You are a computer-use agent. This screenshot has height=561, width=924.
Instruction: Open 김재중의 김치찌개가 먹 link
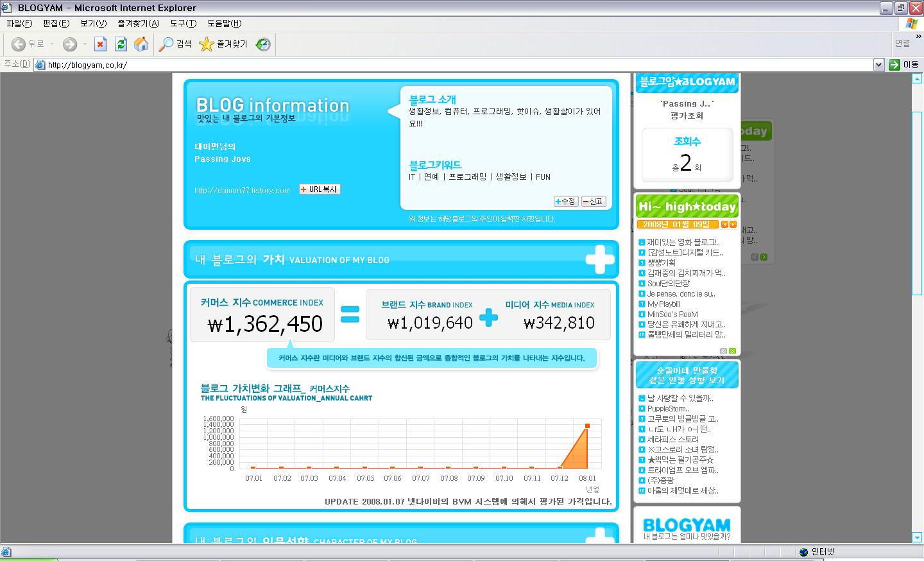click(686, 273)
